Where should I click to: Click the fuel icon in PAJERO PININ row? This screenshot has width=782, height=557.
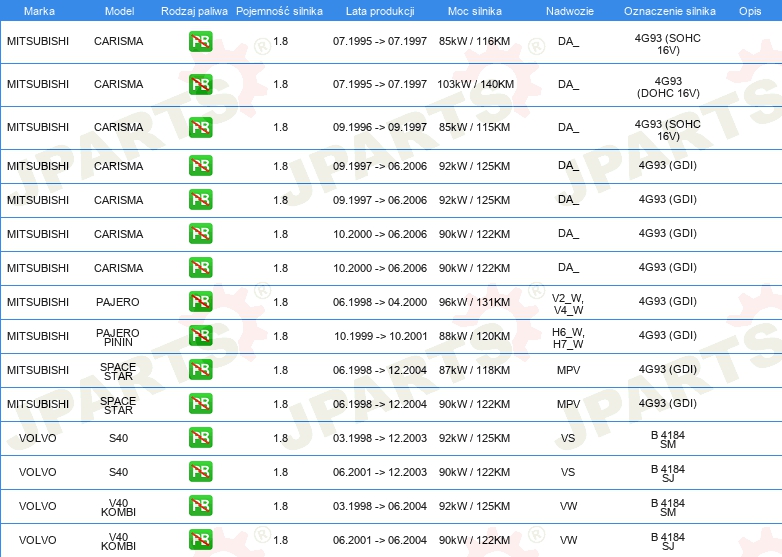coord(200,336)
